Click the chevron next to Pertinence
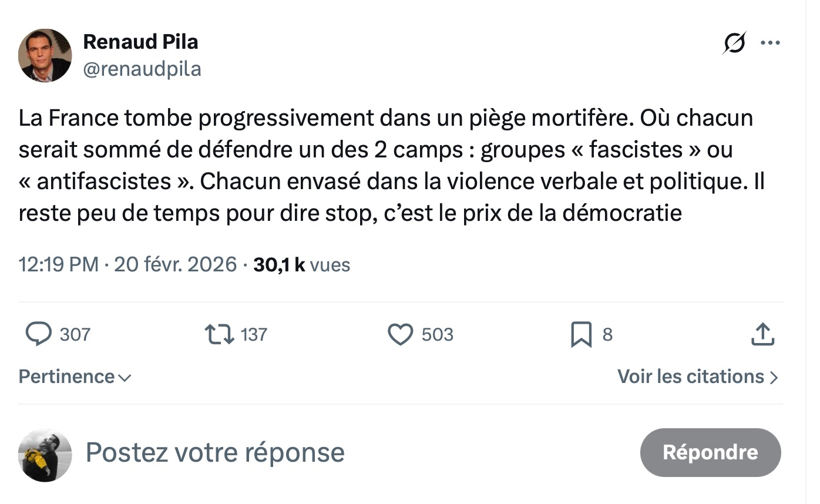820x504 pixels. point(125,378)
